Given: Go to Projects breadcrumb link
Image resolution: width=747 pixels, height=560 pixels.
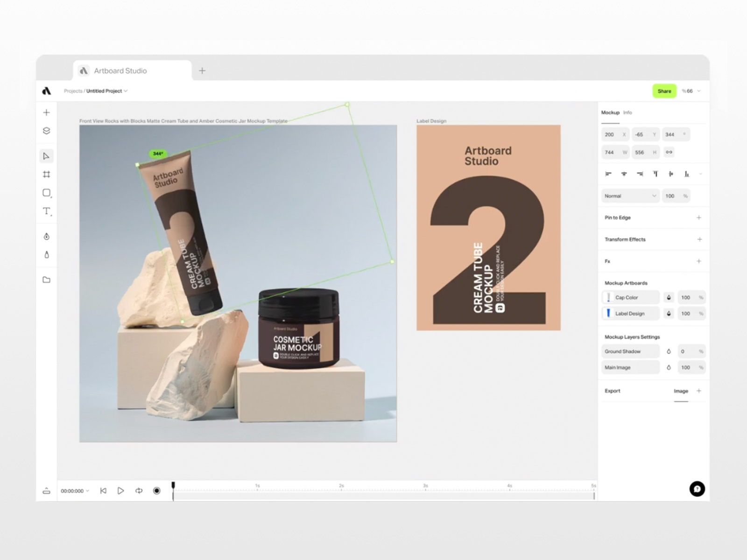Looking at the screenshot, I should 73,91.
